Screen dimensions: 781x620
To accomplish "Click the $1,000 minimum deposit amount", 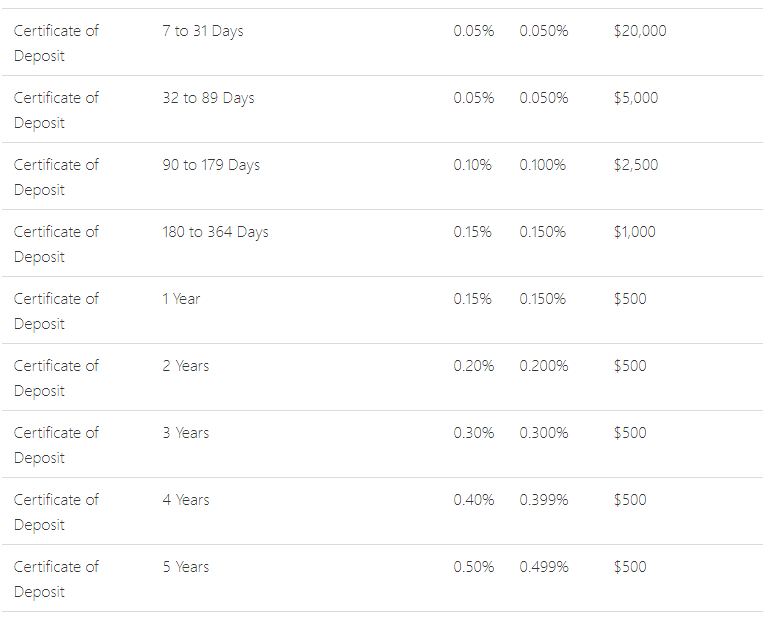I will tap(635, 232).
